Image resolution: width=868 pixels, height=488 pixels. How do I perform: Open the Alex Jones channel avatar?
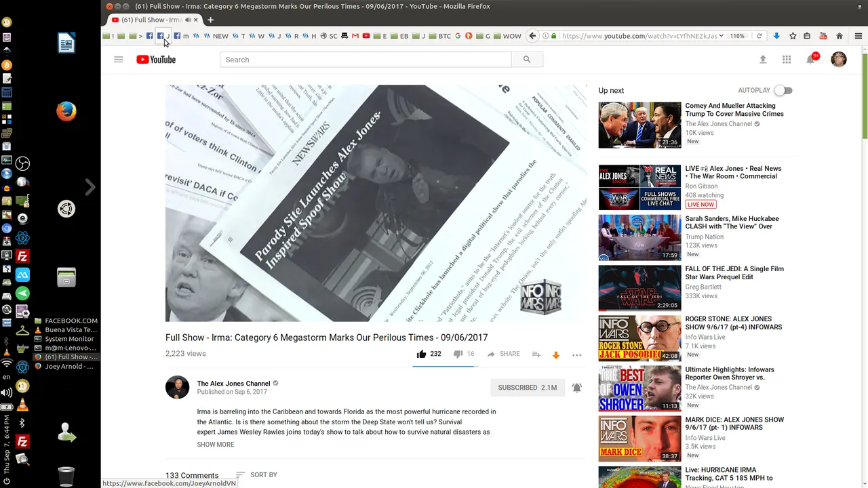point(178,388)
